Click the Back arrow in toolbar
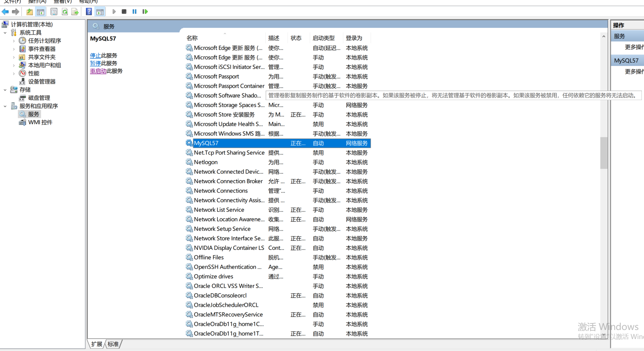Image resolution: width=644 pixels, height=351 pixels. click(5, 12)
